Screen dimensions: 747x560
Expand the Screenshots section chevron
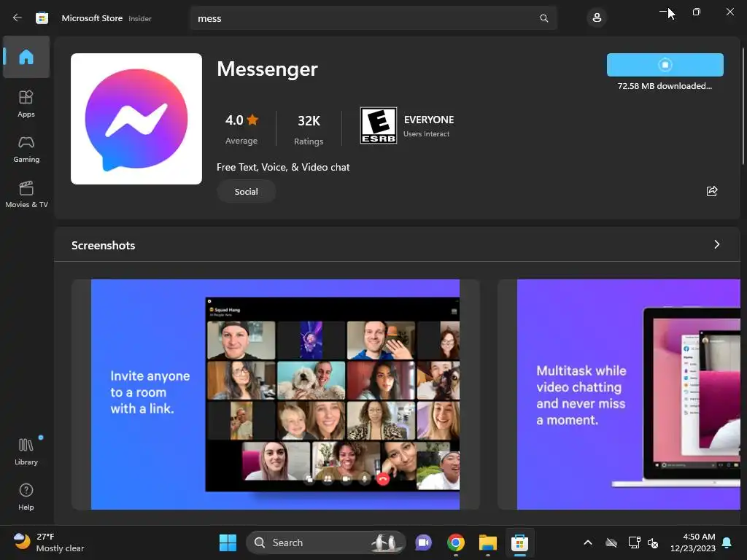[x=716, y=245]
